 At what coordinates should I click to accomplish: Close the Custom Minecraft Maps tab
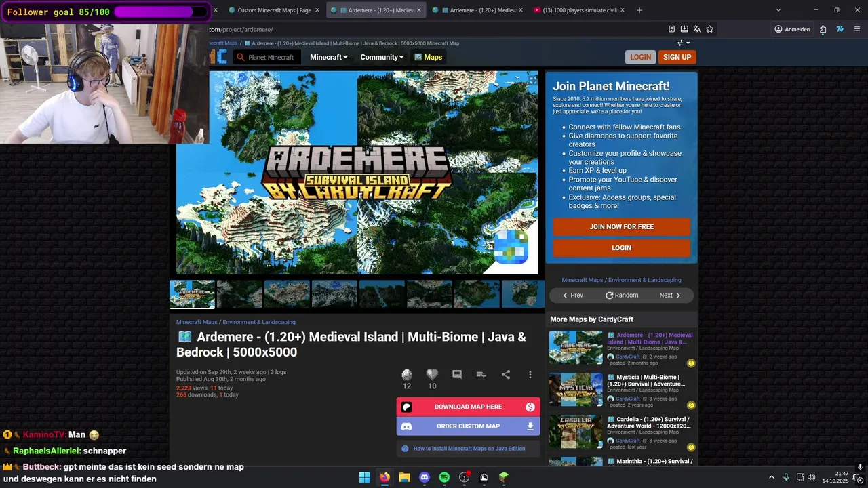pyautogui.click(x=317, y=10)
